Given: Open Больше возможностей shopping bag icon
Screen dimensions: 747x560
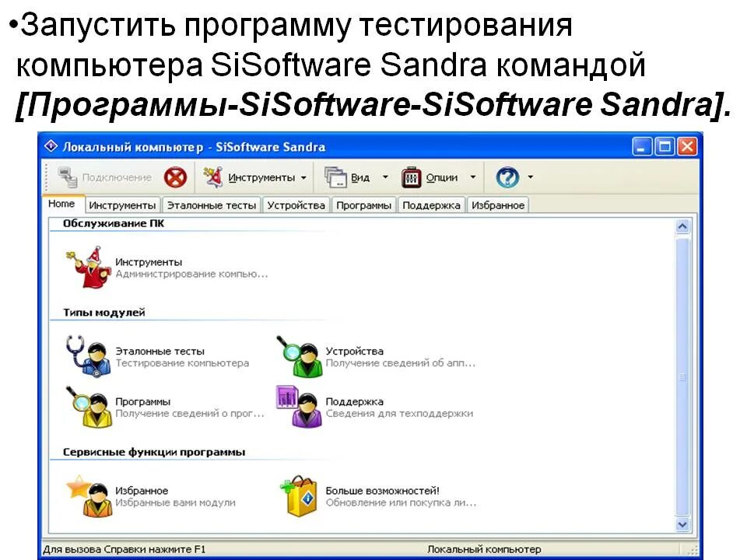Looking at the screenshot, I should [299, 495].
